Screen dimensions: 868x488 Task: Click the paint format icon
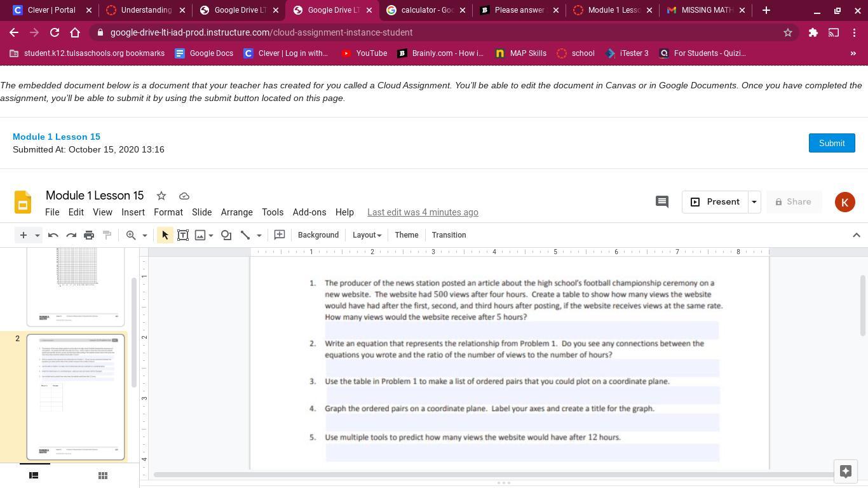click(x=107, y=235)
